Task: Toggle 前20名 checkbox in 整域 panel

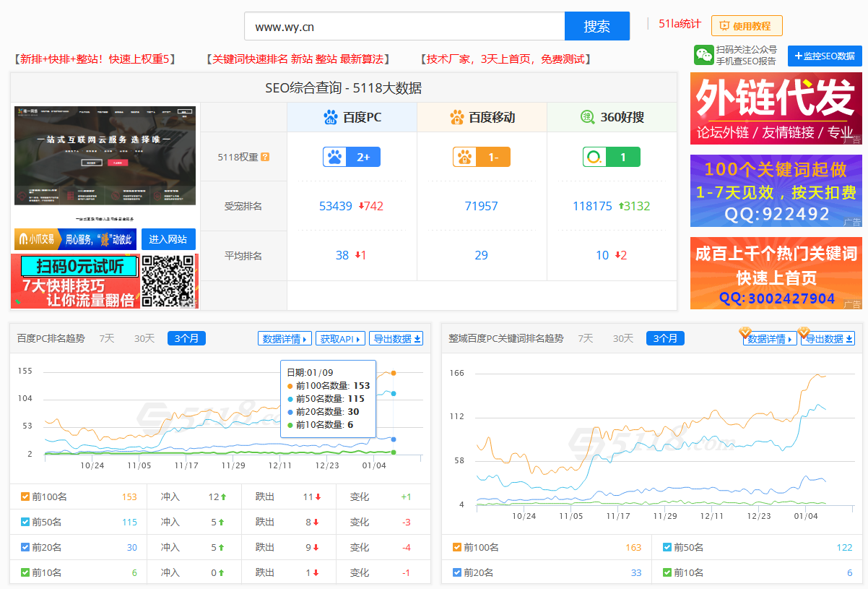Action: [x=457, y=572]
